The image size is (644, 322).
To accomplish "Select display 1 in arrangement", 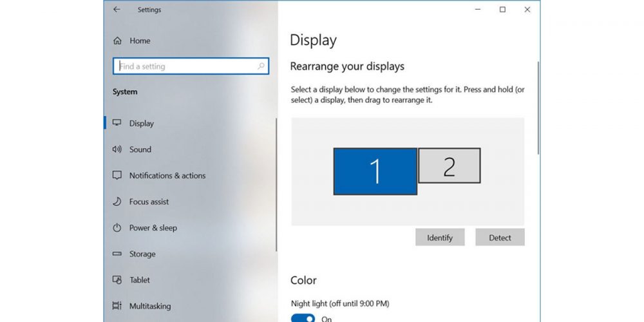I will 375,171.
